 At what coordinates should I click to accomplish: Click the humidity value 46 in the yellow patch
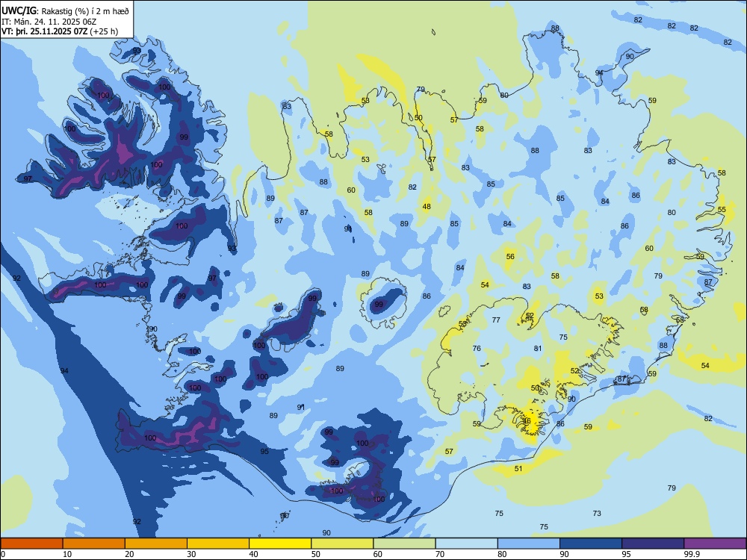point(527,420)
